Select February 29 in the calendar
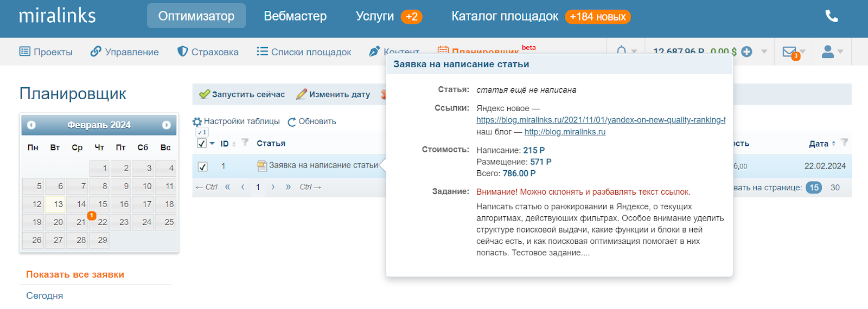868x309 pixels. point(99,240)
